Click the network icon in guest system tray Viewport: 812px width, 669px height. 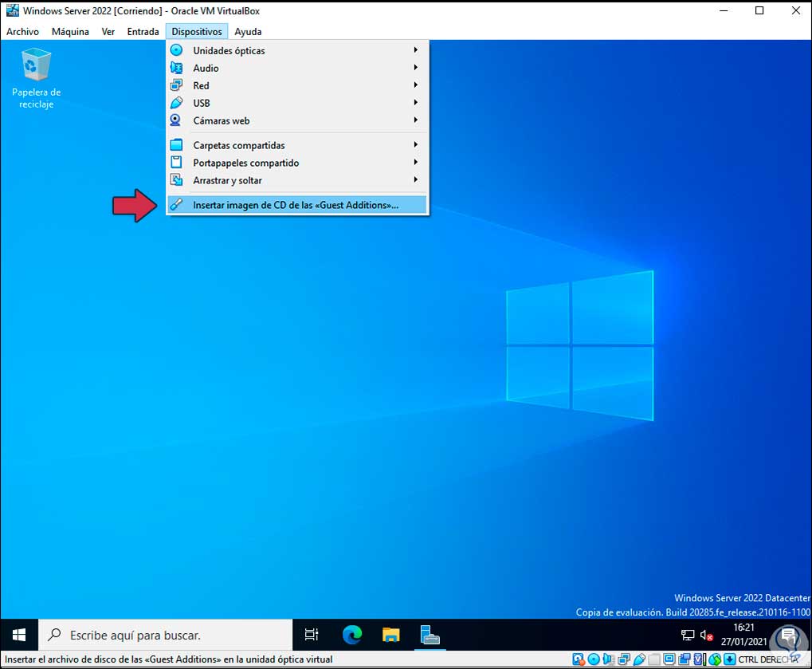tap(688, 636)
